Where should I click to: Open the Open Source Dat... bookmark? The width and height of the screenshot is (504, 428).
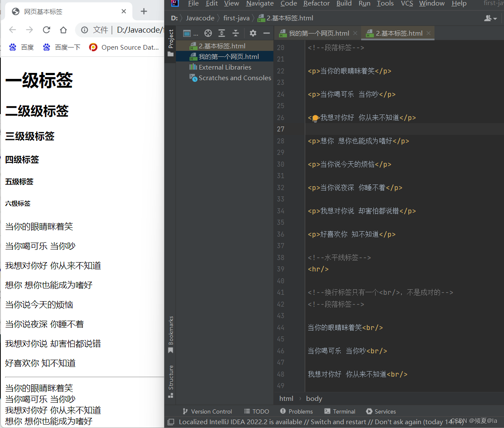[x=124, y=47]
